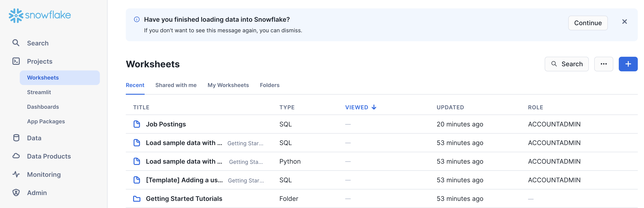Open Monitoring activity pulse icon
The height and width of the screenshot is (208, 644).
coord(16,174)
